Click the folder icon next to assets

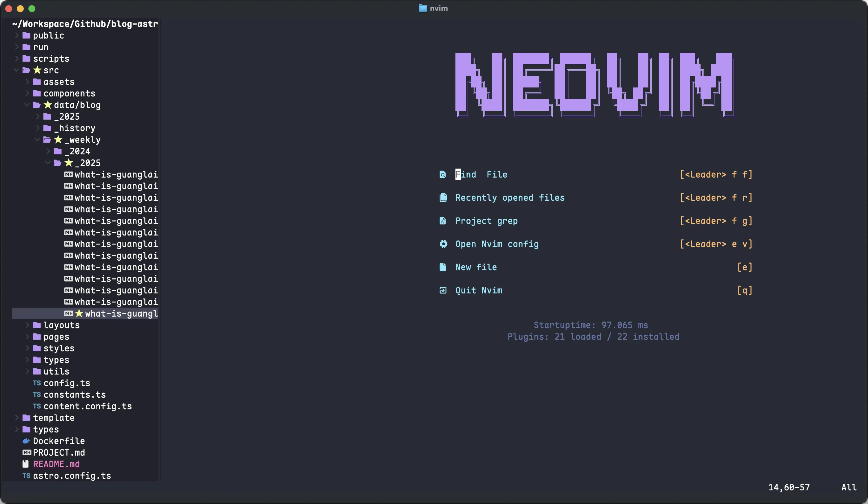coord(37,82)
